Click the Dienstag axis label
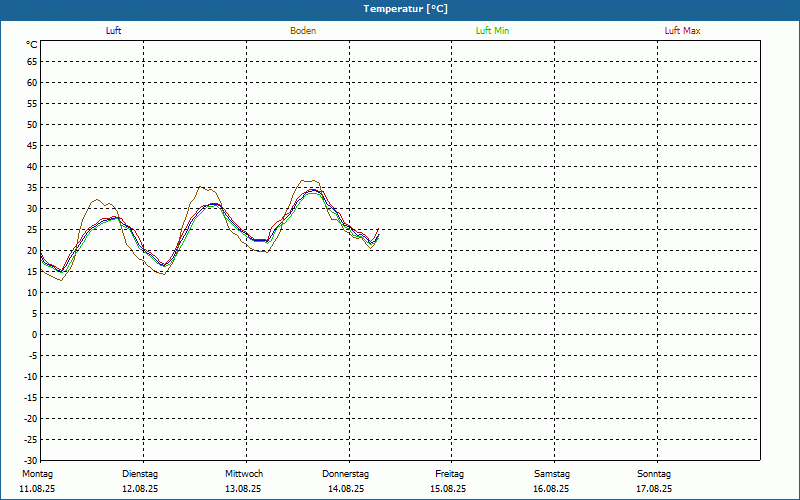The height and width of the screenshot is (500, 800). pyautogui.click(x=140, y=474)
